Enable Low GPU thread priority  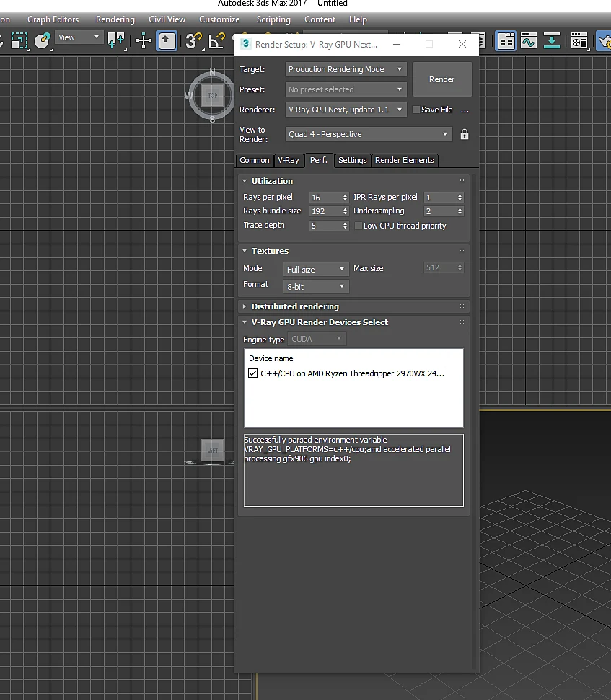click(x=359, y=226)
